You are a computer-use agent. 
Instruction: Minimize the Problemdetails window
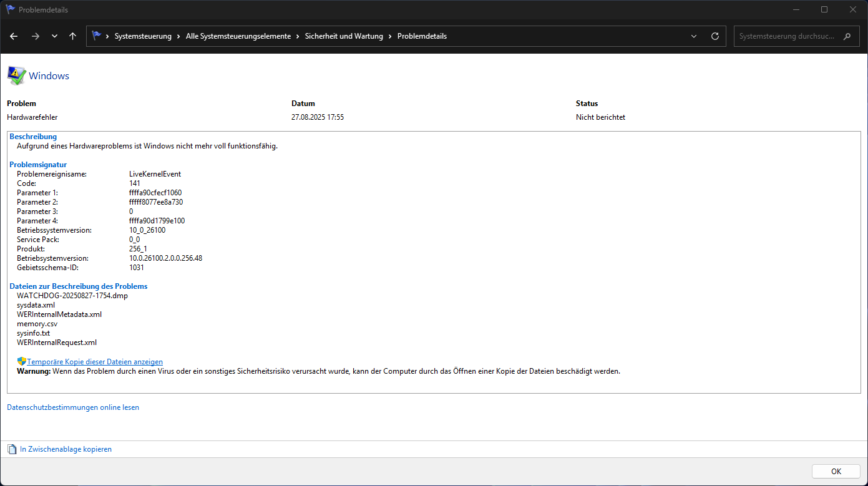tap(796, 9)
